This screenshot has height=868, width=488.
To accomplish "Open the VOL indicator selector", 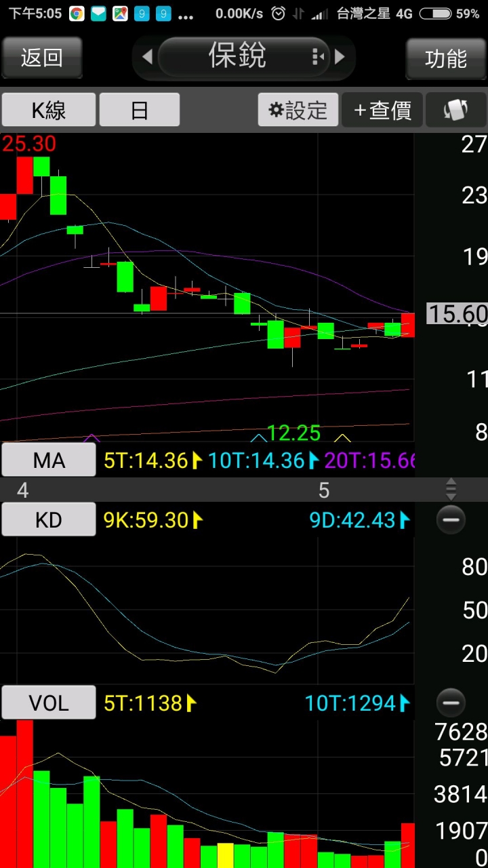I will click(49, 703).
